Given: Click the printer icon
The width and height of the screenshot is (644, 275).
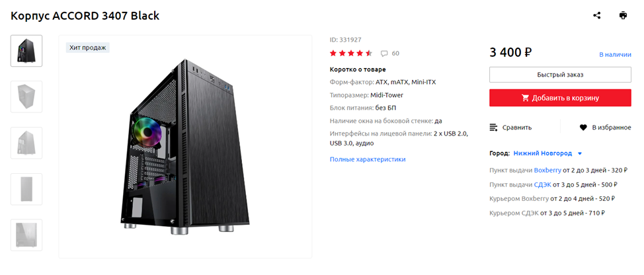Looking at the screenshot, I should (x=623, y=16).
